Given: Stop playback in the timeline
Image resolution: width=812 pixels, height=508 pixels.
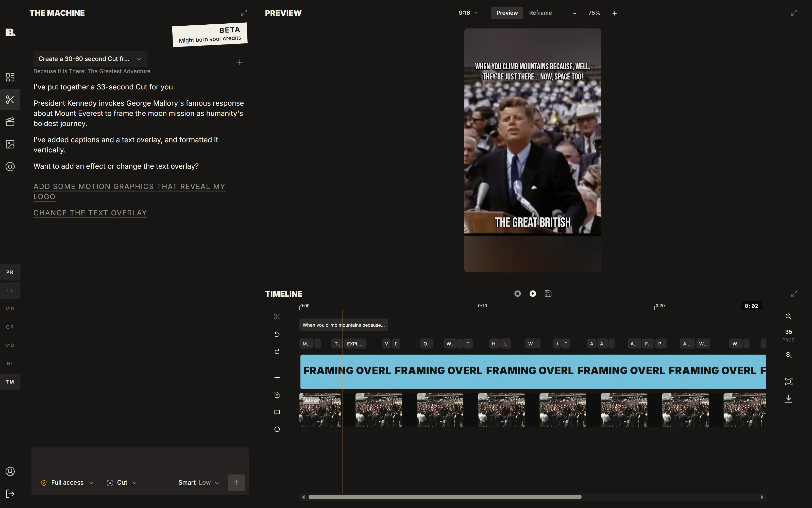Looking at the screenshot, I should tap(517, 294).
